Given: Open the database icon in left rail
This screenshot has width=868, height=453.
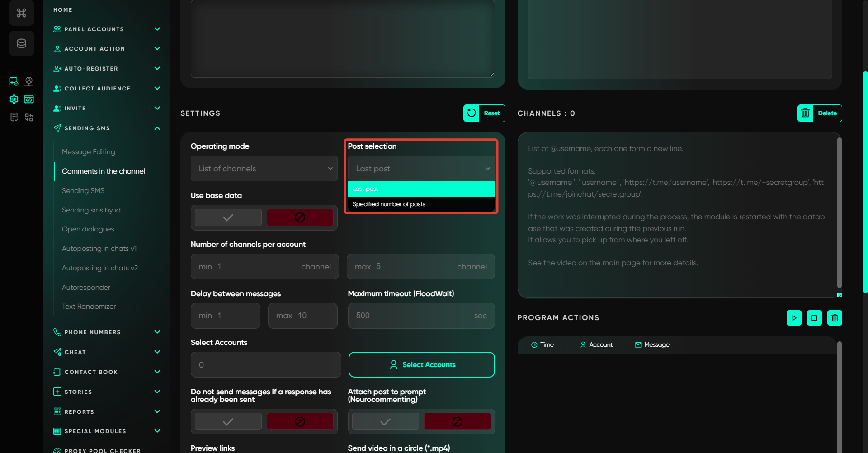Looking at the screenshot, I should (21, 43).
